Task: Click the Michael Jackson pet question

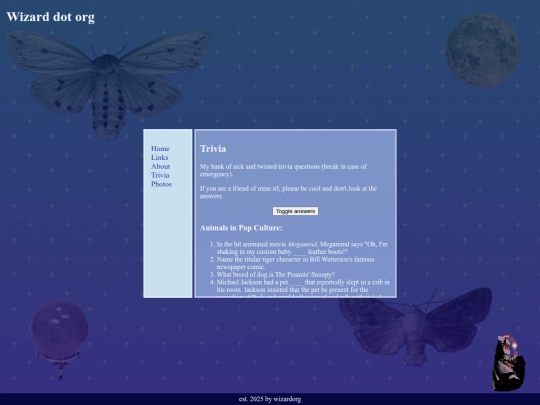Action: [303, 288]
